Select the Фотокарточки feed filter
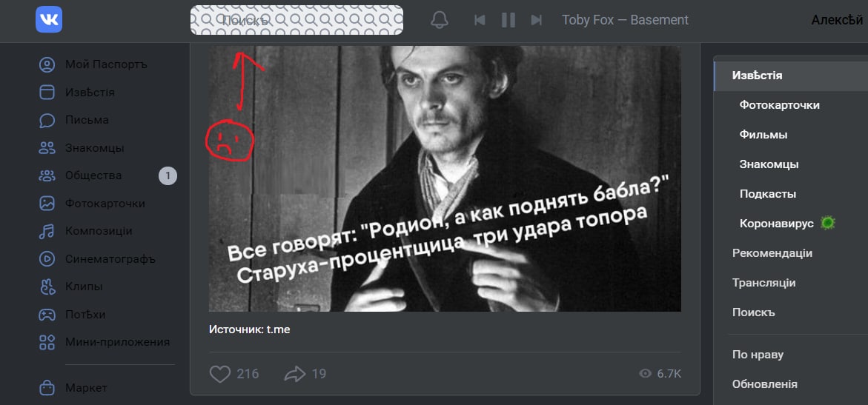Viewport: 868px width, 405px height. [780, 105]
